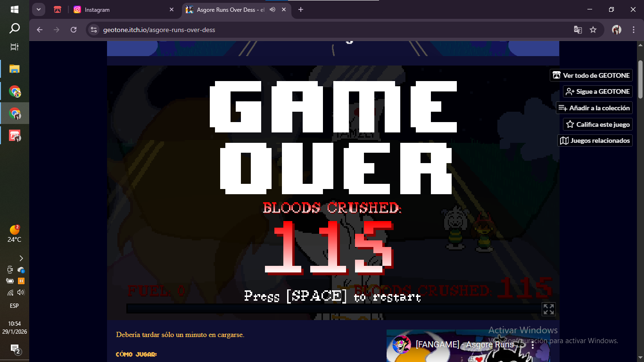Open the YouTube video's three-dot options
644x362 pixels.
point(533,345)
